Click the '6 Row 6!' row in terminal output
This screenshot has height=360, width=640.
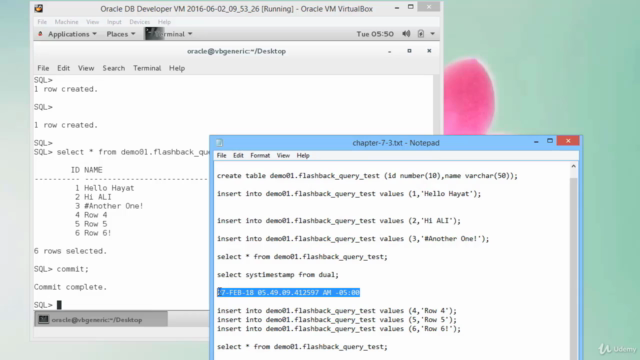point(93,233)
